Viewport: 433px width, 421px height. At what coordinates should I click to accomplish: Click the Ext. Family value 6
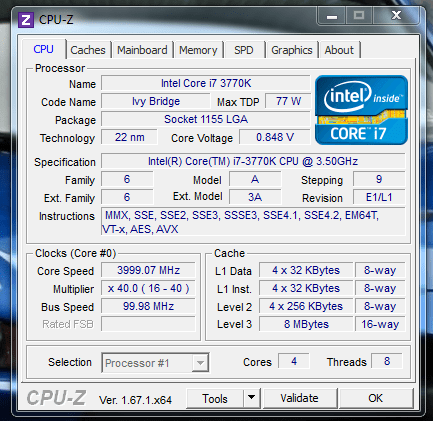127,197
